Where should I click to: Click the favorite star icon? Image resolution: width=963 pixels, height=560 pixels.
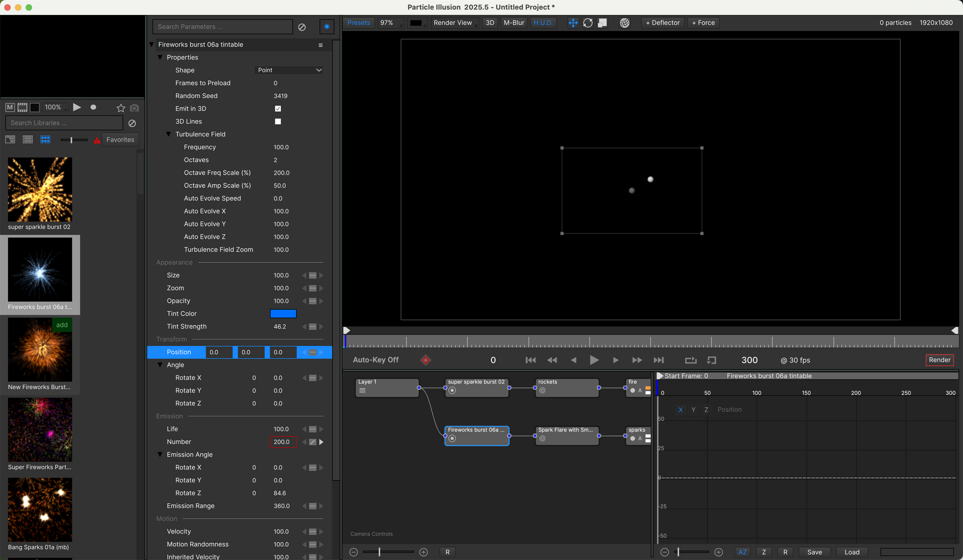click(121, 108)
